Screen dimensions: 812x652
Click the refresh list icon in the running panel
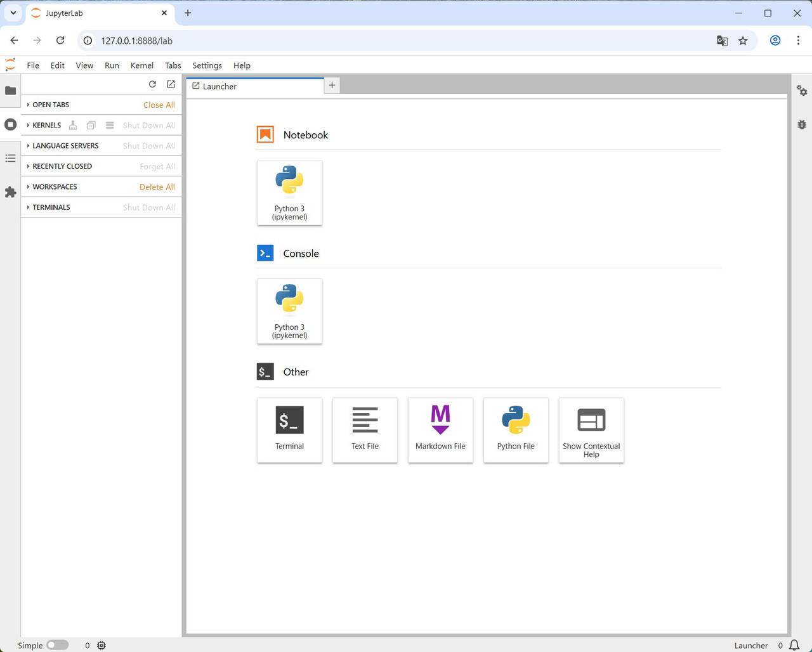coord(152,84)
